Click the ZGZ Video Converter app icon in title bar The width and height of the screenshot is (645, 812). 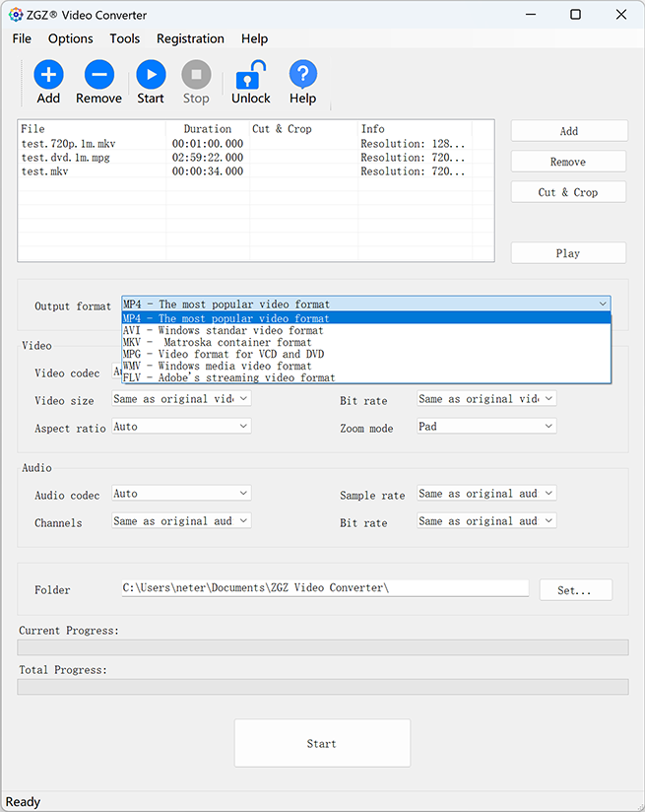[16, 15]
